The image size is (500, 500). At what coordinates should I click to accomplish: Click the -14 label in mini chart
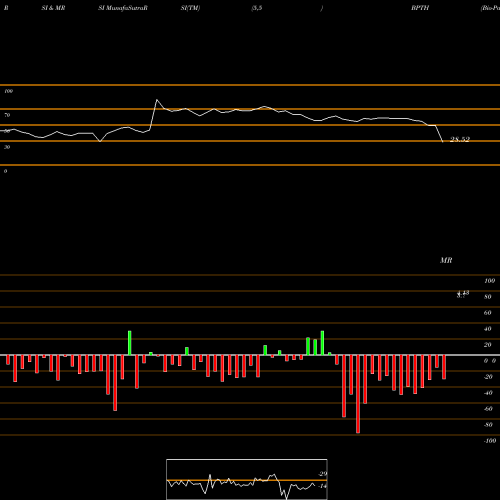tap(322, 486)
